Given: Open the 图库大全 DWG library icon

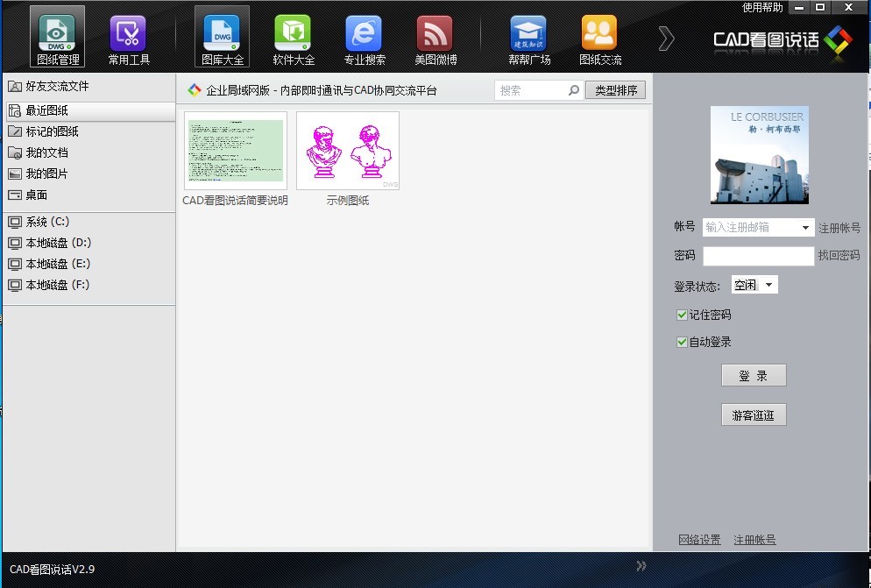Looking at the screenshot, I should click(x=221, y=35).
